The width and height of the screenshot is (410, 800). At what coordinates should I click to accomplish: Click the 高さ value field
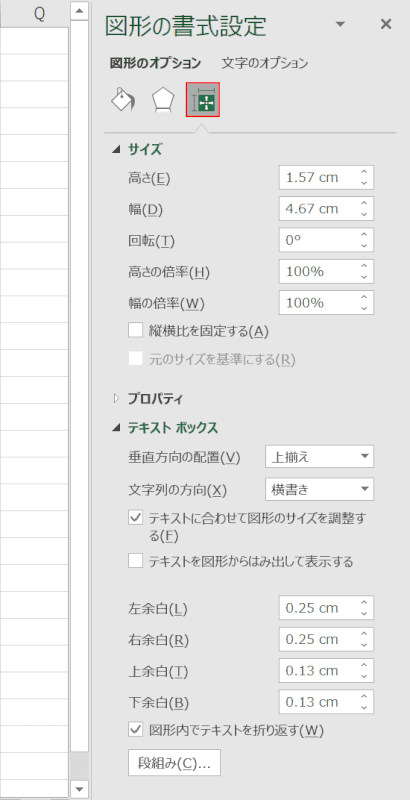(x=326, y=178)
